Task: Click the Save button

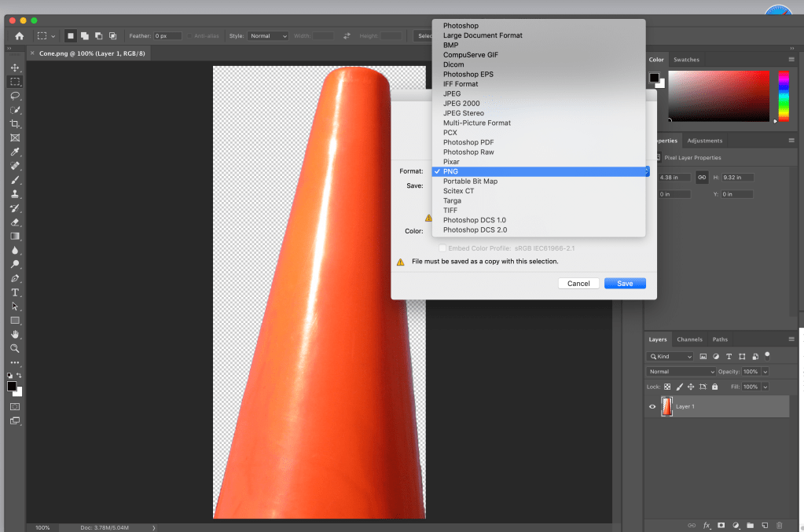Action: click(625, 283)
